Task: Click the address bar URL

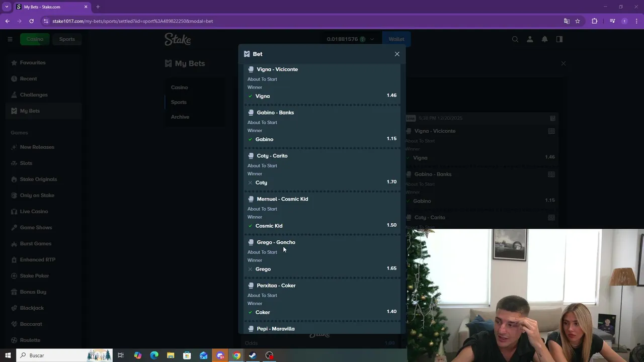Action: (132, 21)
